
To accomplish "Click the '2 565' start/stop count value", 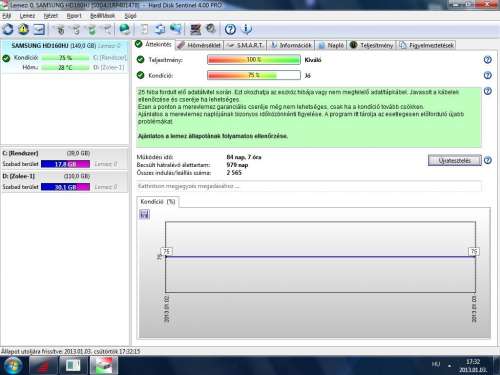I will (234, 173).
